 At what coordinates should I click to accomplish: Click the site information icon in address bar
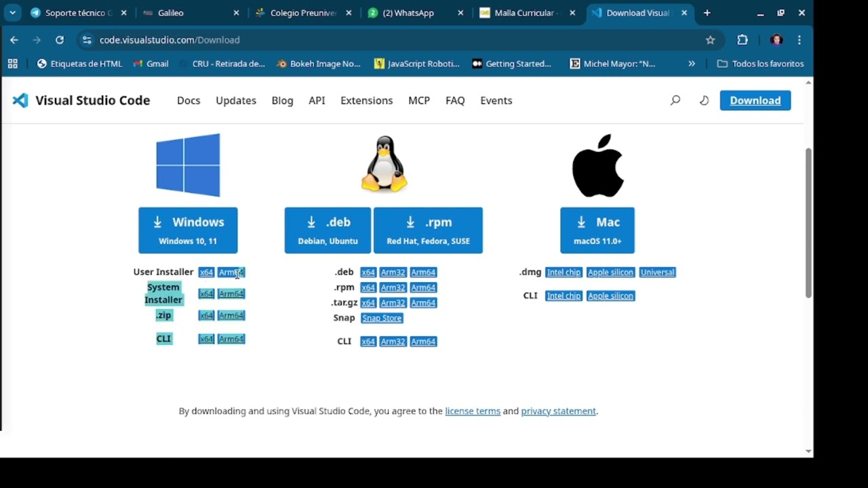point(86,40)
